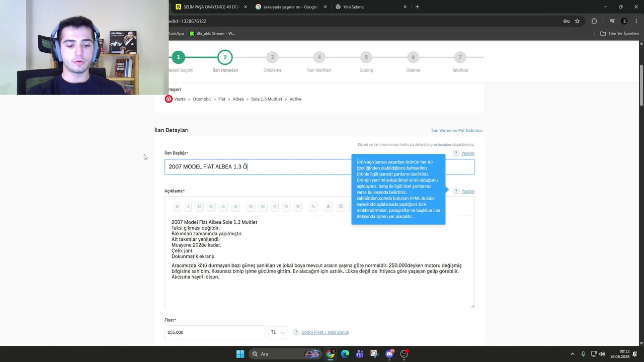The width and height of the screenshot is (644, 362).
Task: Open Discord from the taskbar
Action: point(389,354)
